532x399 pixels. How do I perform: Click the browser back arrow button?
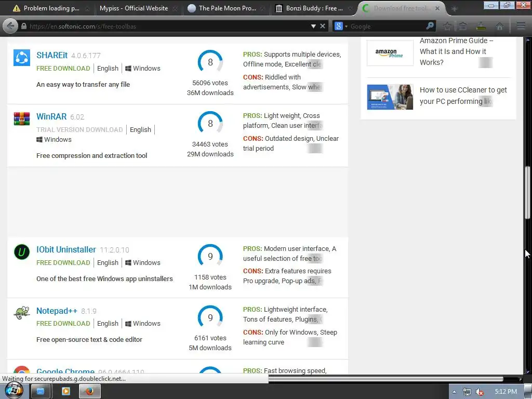point(10,26)
